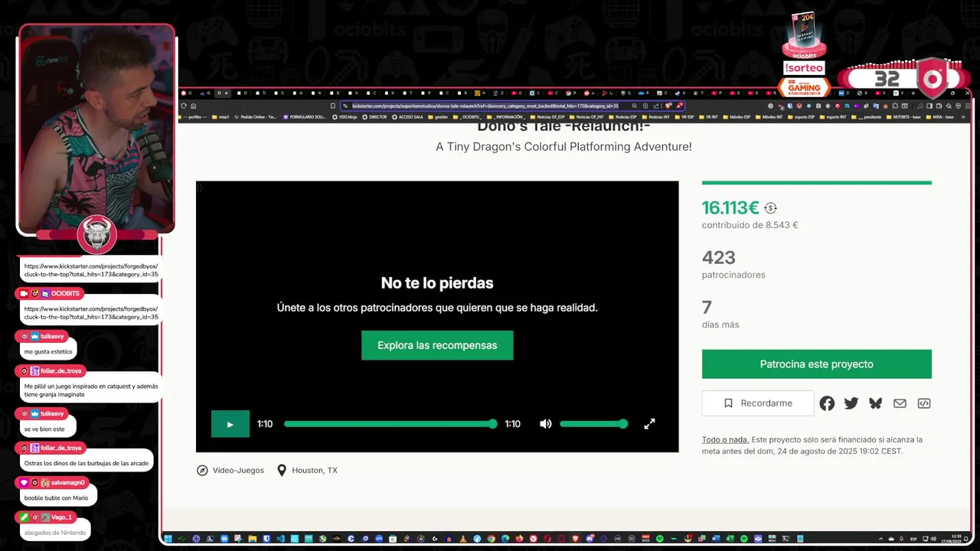Viewport: 980px width, 551px height.
Task: Open the _INFORMACIÓN_ bookmark folder
Action: (x=506, y=117)
